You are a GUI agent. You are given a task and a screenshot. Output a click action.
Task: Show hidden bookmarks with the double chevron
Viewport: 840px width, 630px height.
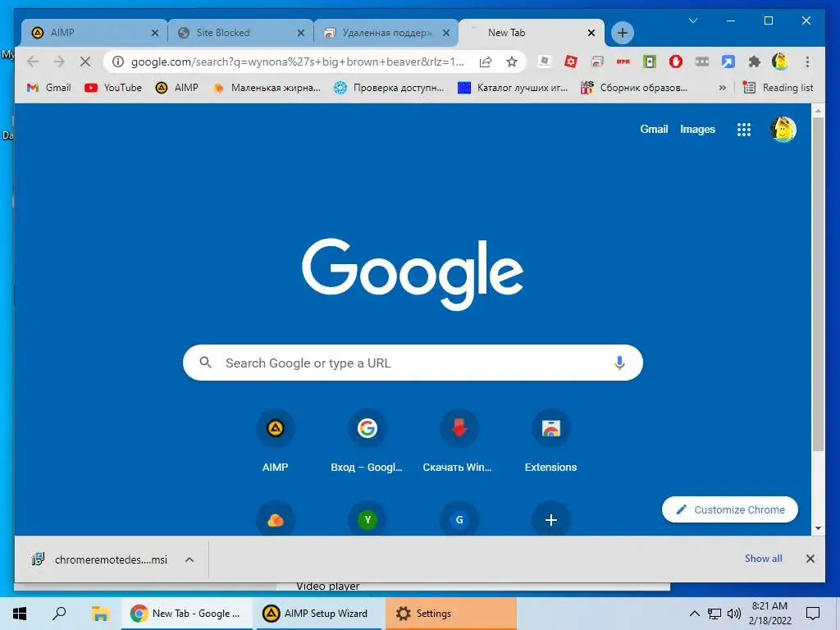tap(722, 88)
